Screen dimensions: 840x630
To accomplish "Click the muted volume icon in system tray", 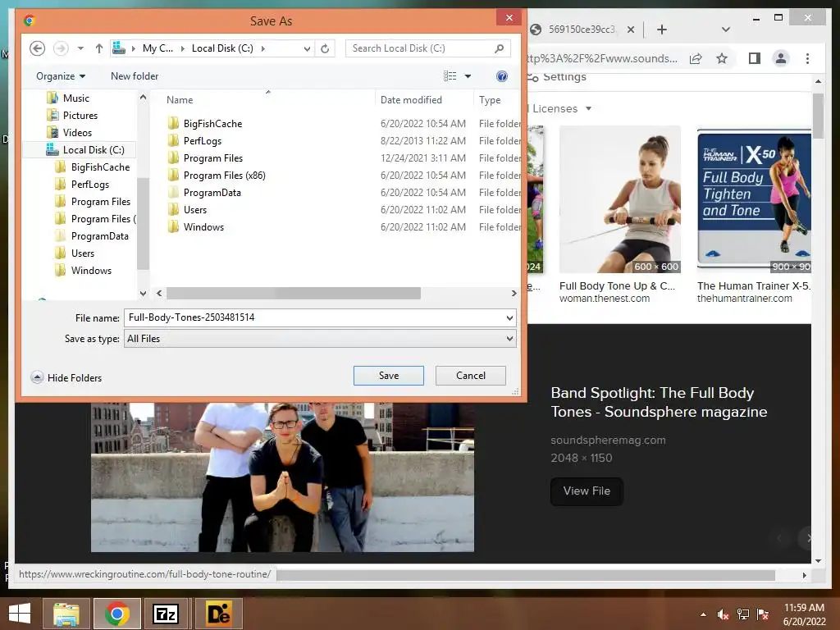I will 724,614.
